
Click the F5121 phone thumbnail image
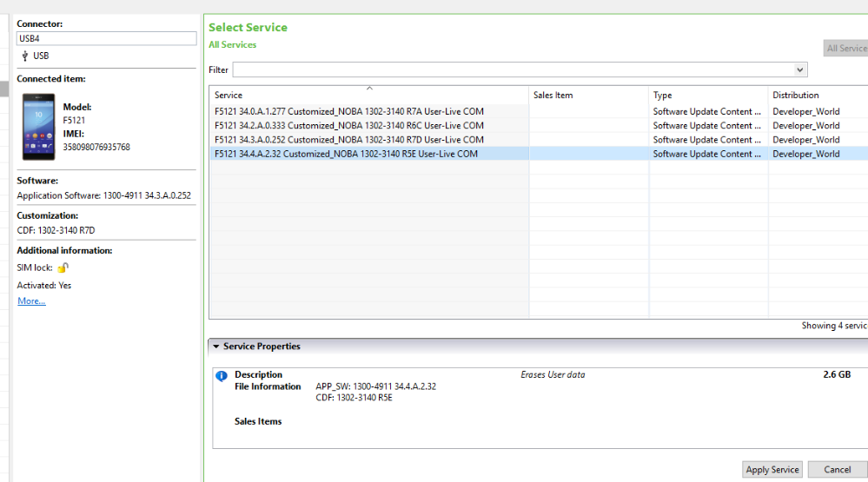tap(38, 127)
